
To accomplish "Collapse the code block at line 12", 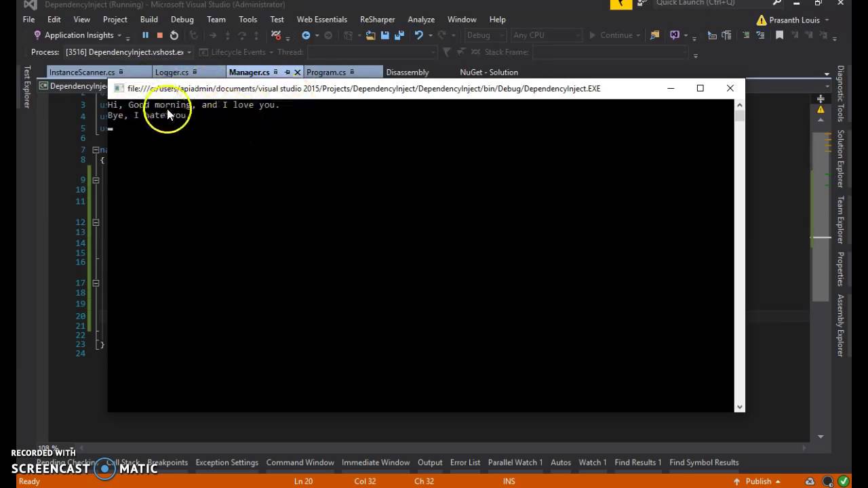I will pyautogui.click(x=96, y=222).
